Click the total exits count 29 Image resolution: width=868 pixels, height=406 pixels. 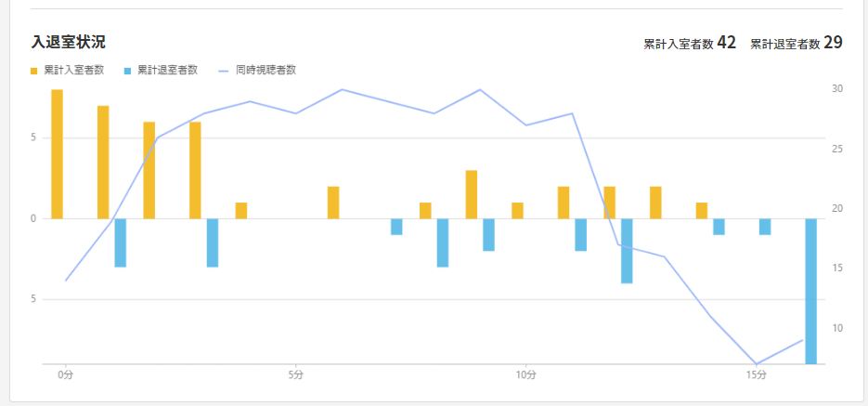[x=833, y=42]
